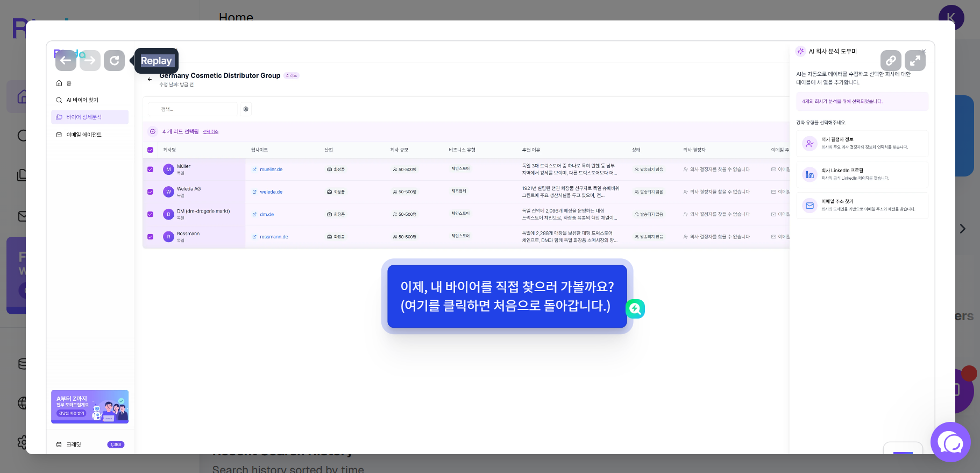Click the sparkle icon beside AI 회사 분석 도우미

800,51
